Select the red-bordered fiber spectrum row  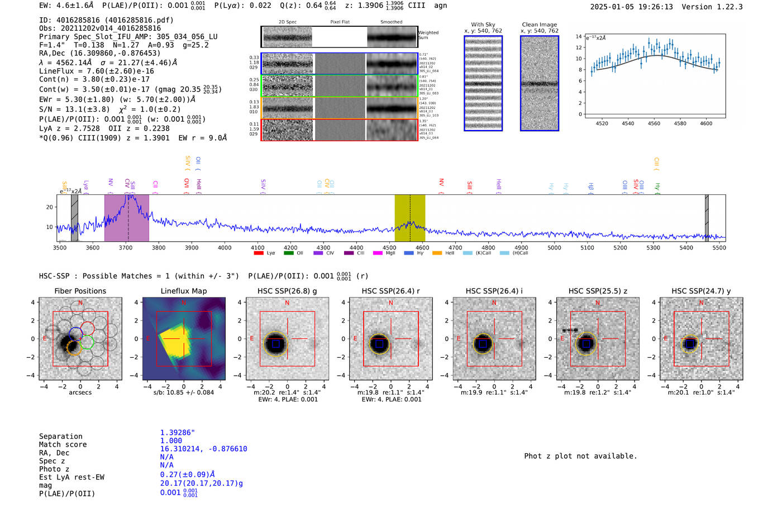click(340, 130)
